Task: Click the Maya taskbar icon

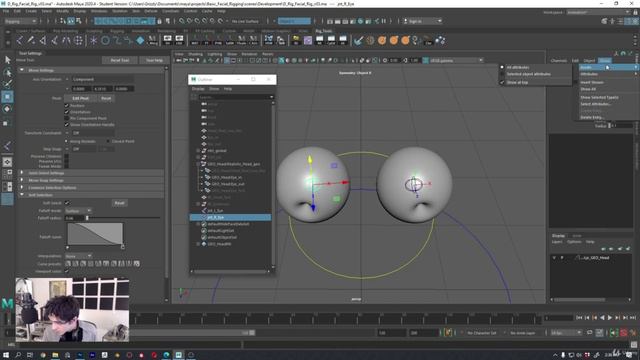Action: [x=178, y=355]
